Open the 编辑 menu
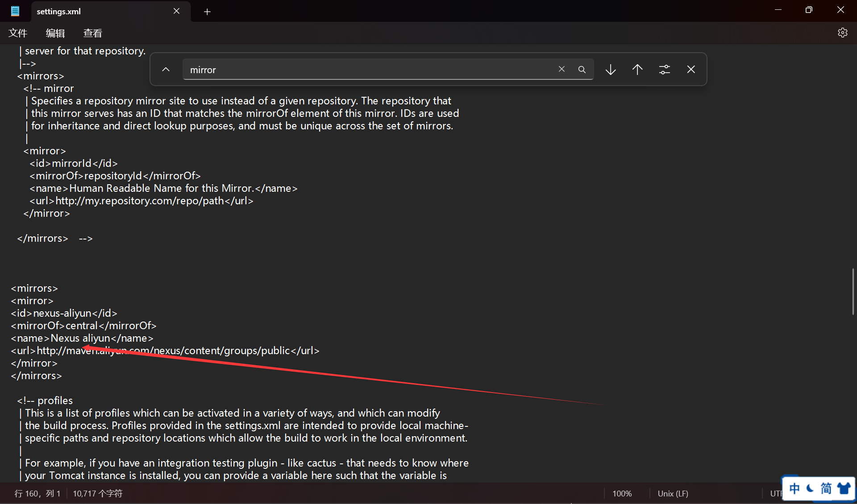The width and height of the screenshot is (857, 504). (x=55, y=33)
